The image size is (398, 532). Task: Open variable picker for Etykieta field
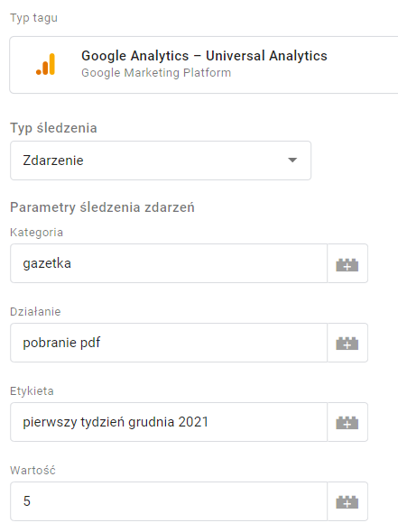[347, 422]
